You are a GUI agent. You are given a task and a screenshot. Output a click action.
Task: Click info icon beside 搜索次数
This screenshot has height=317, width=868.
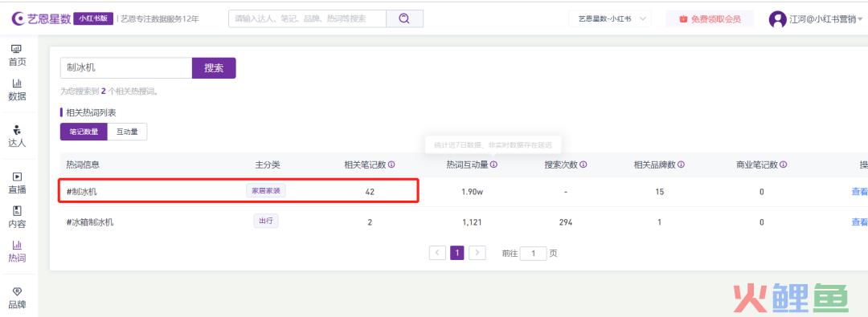(583, 165)
